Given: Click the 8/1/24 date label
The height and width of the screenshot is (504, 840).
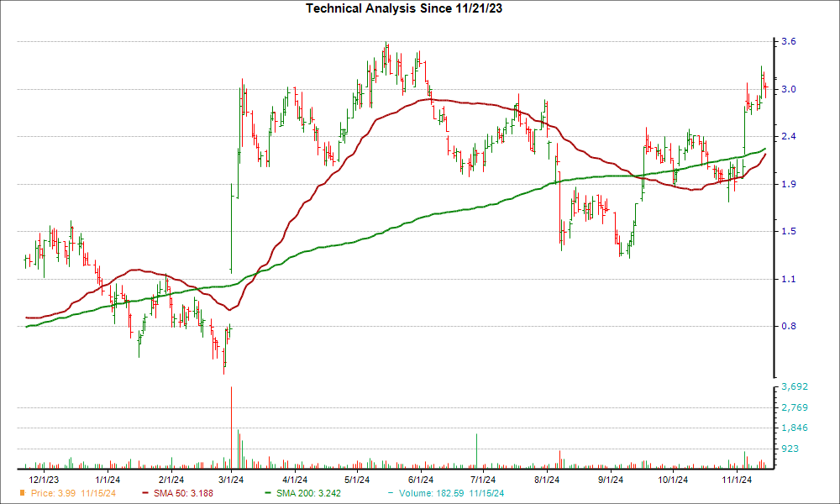Looking at the screenshot, I should click(x=547, y=480).
